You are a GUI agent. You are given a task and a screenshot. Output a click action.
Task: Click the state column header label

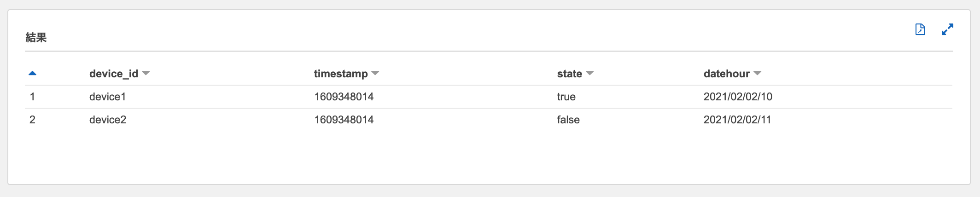[x=570, y=74]
